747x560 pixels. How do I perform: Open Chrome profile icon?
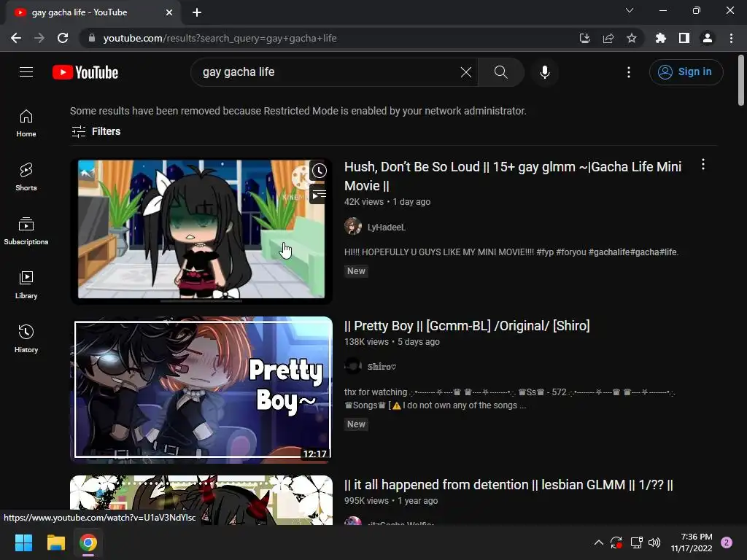point(708,38)
